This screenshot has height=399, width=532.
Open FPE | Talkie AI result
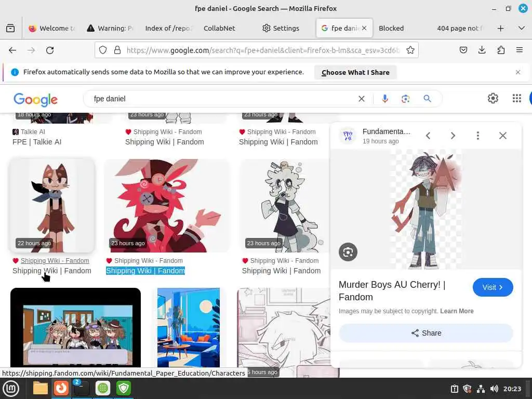37,142
